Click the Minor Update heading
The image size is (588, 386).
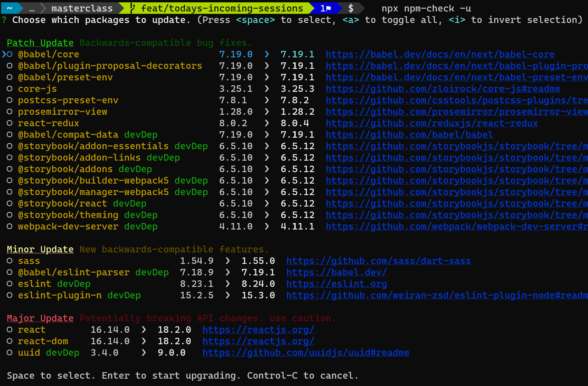pyautogui.click(x=40, y=249)
